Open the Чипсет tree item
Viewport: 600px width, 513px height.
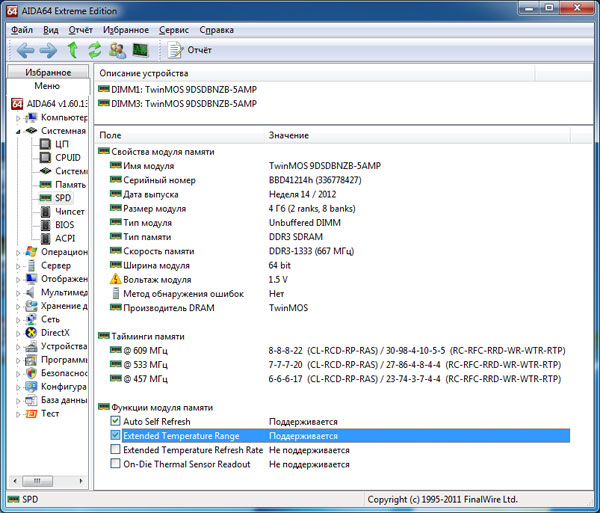[70, 211]
